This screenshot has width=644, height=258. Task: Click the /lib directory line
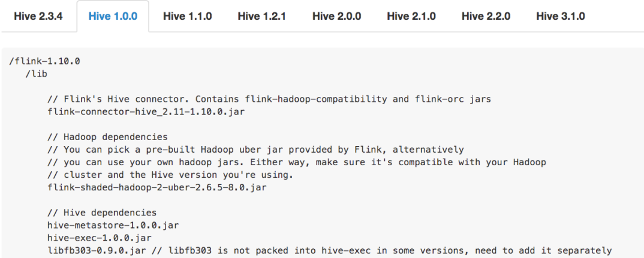click(36, 74)
